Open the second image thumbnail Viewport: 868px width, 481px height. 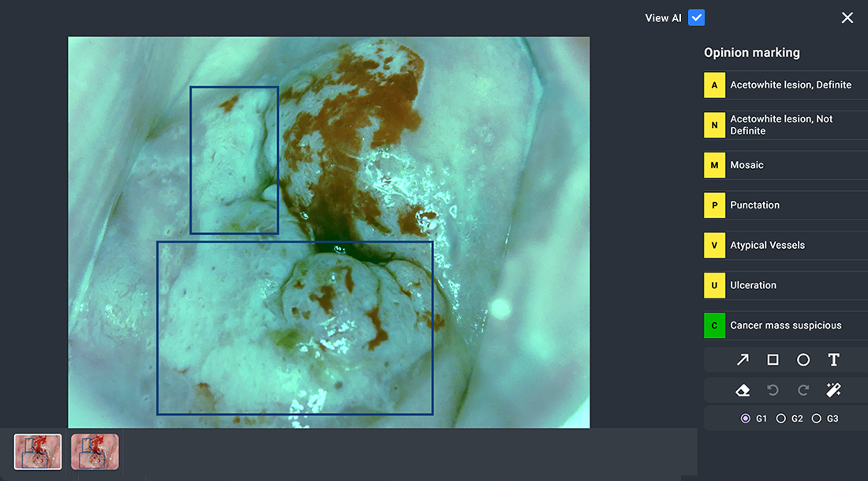(x=95, y=452)
